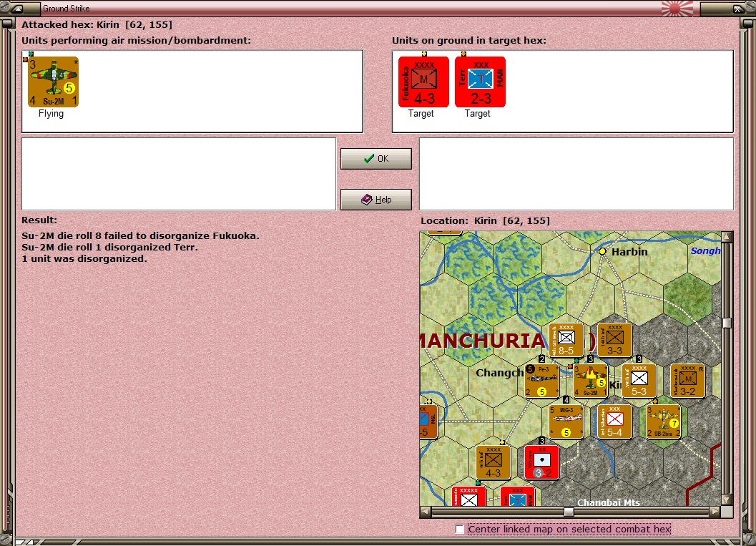Viewport: 756px width, 546px height.
Task: Click the Pe-3 aircraft counter on the map
Action: point(542,381)
